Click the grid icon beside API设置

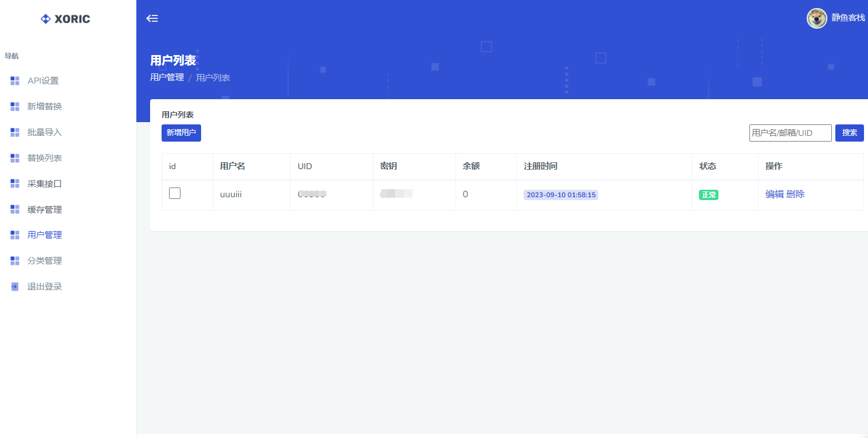pos(15,81)
